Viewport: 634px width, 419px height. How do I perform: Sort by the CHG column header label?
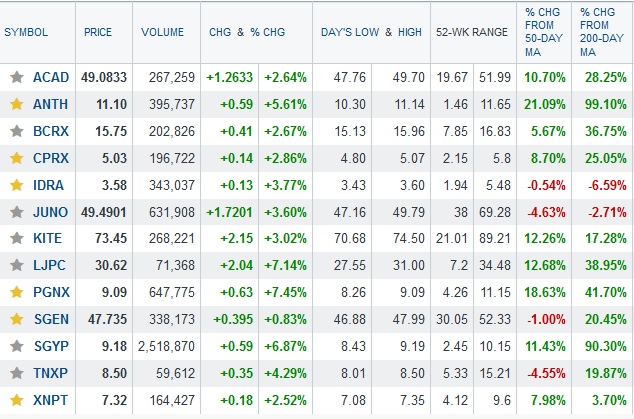(220, 32)
